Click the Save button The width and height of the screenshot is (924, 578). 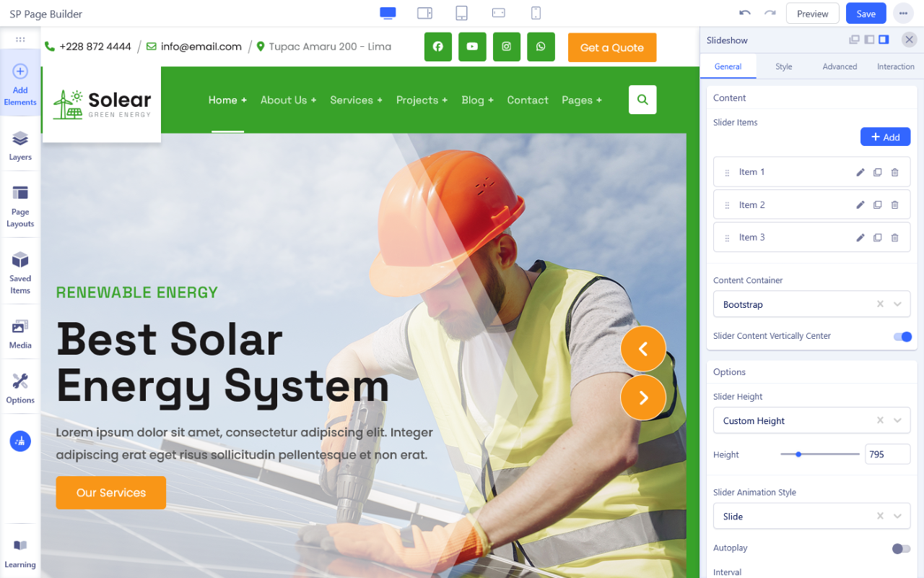(x=866, y=14)
